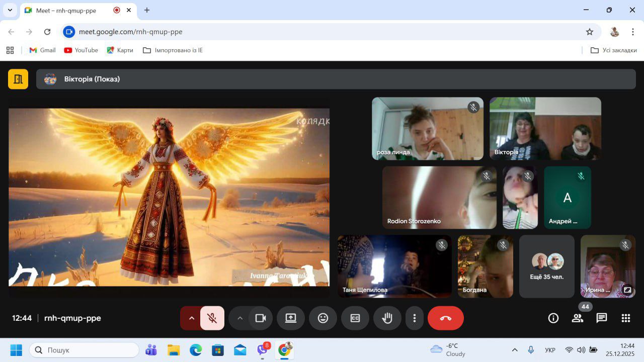Open the Chrome tab search dropdown
This screenshot has height=362, width=644.
click(10, 10)
